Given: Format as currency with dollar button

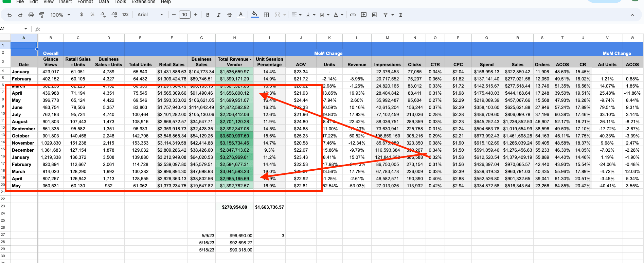Looking at the screenshot, I should [x=82, y=15].
